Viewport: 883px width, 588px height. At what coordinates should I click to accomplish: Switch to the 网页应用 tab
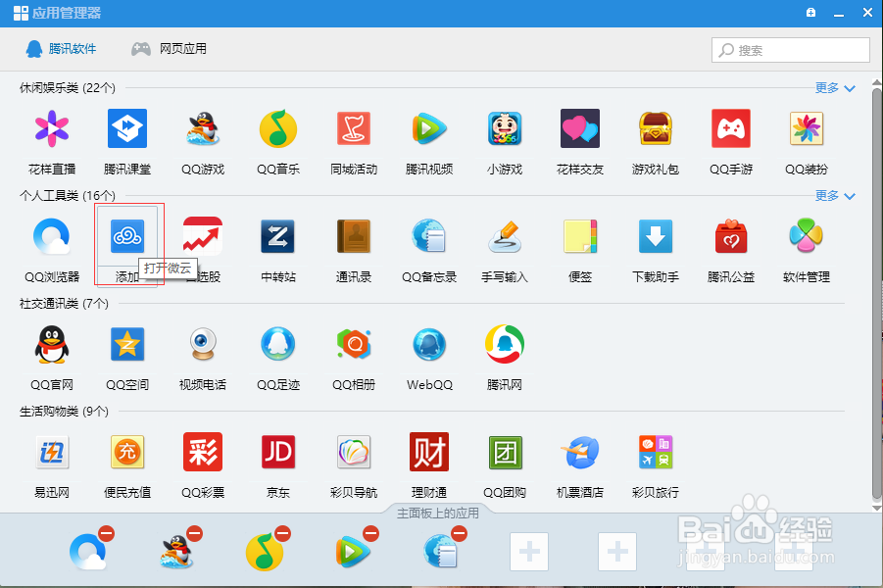tap(169, 49)
